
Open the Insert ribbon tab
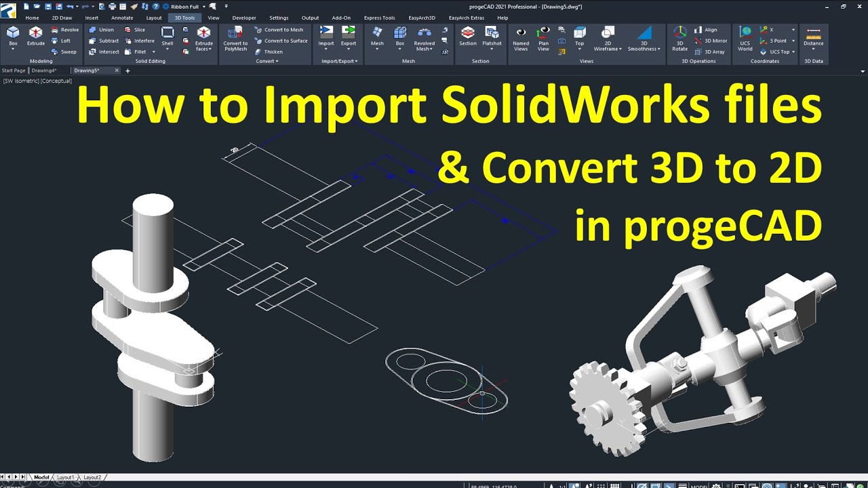[x=92, y=18]
